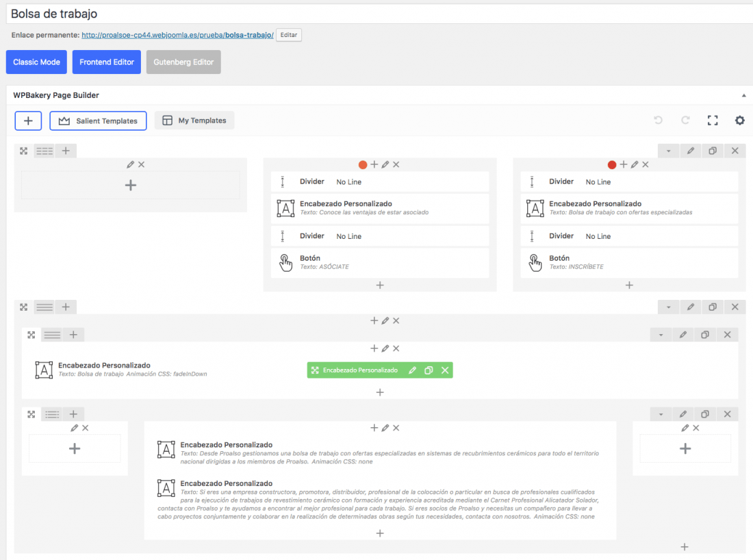Duplicate the first row

(713, 151)
